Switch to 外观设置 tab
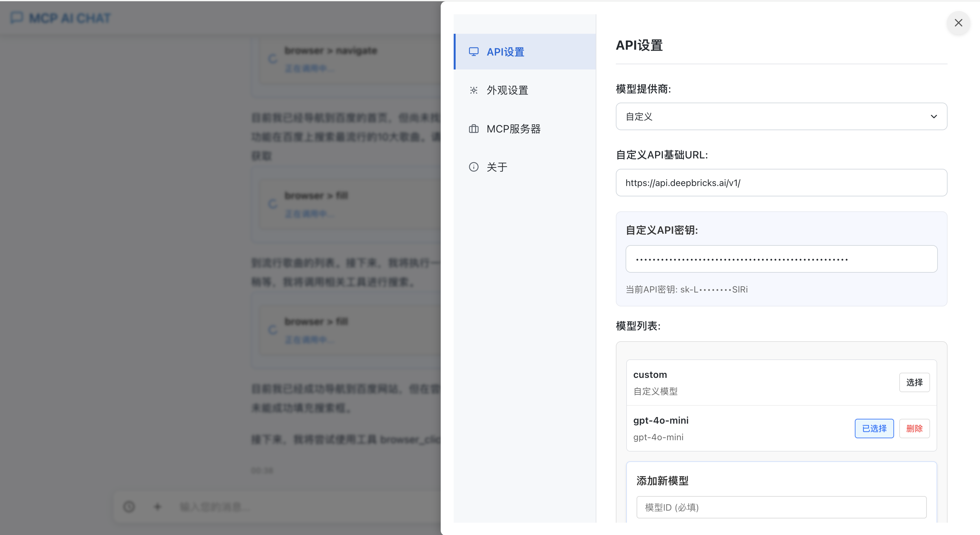Image resolution: width=980 pixels, height=535 pixels. point(507,90)
